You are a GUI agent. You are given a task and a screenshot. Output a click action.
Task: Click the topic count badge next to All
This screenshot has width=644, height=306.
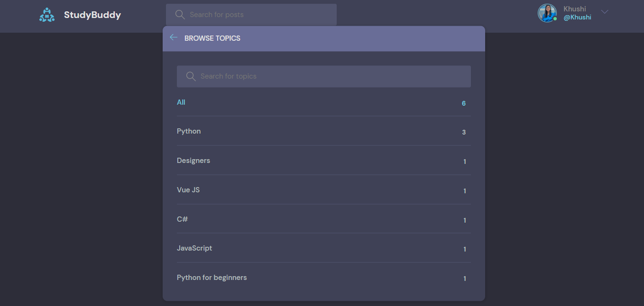(x=463, y=103)
